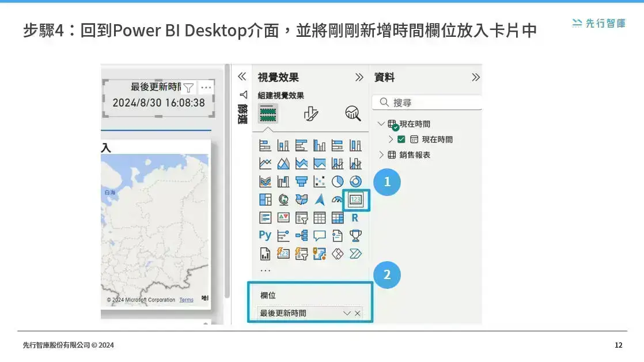
Task: Collapse the 視覺效果 pane with double chevron
Action: [359, 77]
